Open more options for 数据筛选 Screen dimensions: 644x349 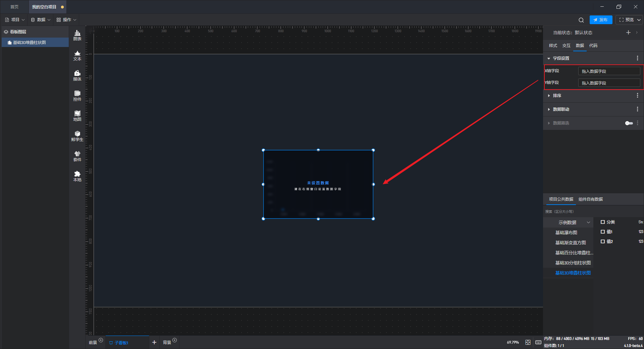tap(637, 123)
